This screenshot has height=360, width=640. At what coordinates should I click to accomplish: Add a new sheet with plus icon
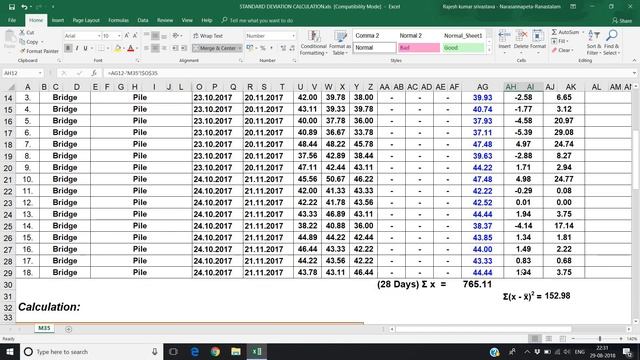pos(69,329)
